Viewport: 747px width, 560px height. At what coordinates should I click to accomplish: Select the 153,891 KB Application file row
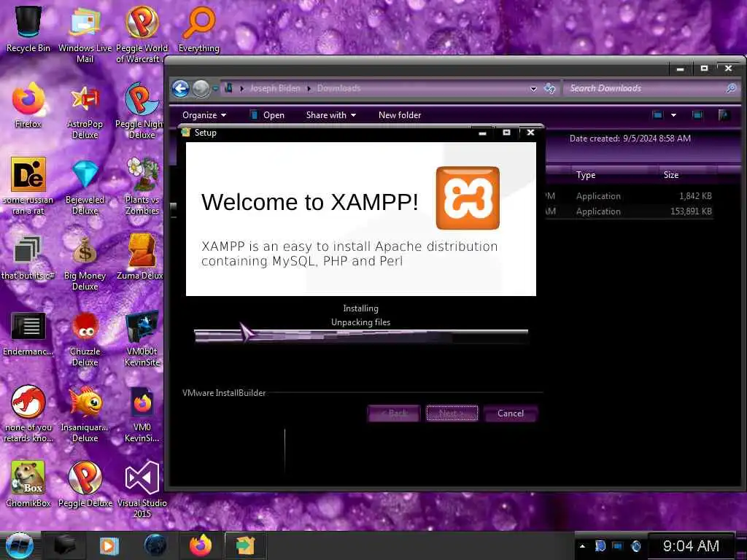point(629,211)
